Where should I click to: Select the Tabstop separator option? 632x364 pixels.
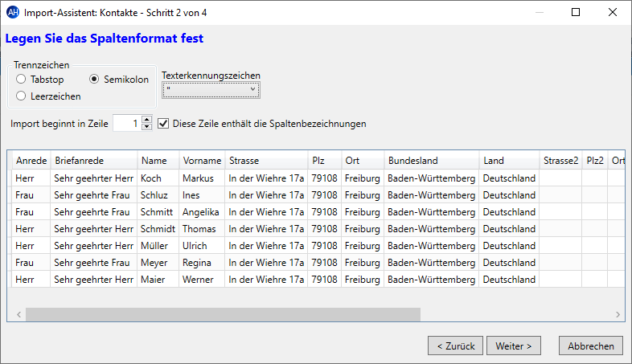(x=22, y=80)
